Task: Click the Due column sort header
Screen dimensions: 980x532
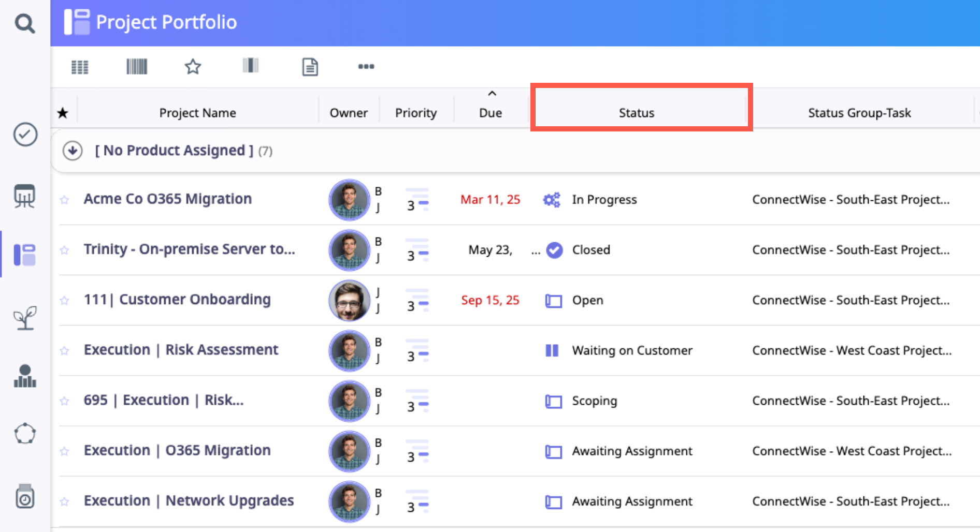Action: point(490,112)
